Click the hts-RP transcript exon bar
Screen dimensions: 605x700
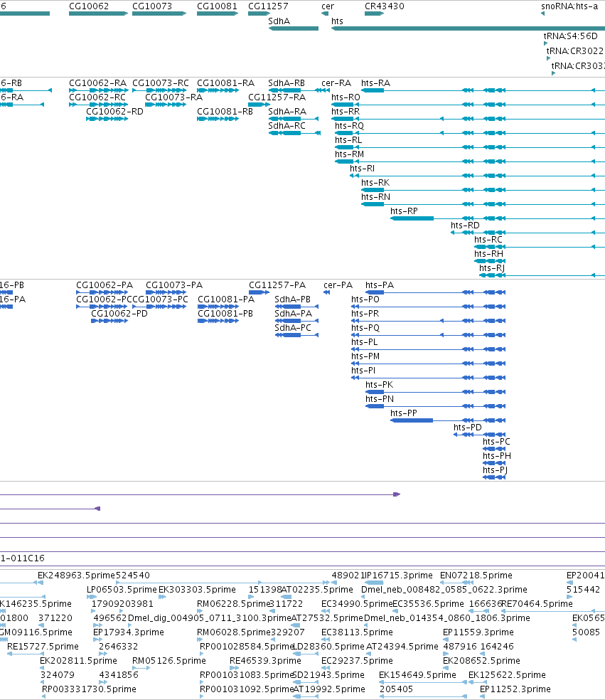pos(412,218)
